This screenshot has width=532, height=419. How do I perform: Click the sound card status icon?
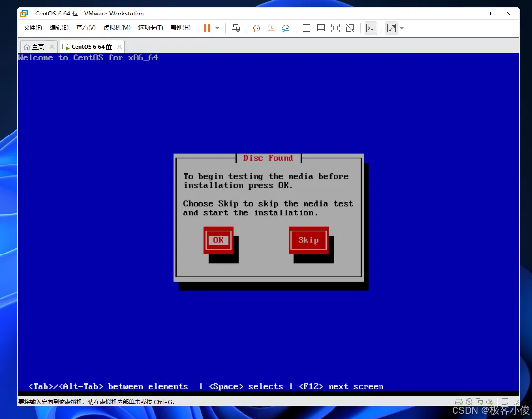pos(489,402)
